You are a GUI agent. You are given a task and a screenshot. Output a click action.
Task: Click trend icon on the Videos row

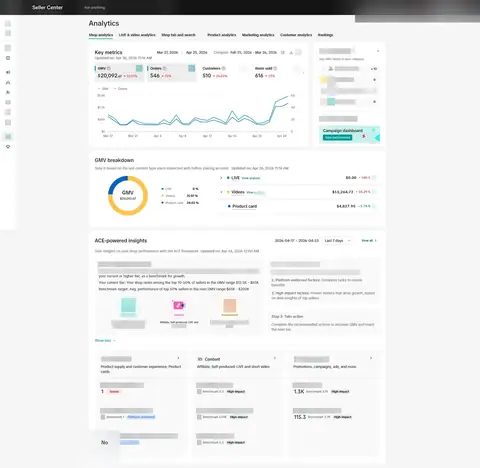pos(374,192)
